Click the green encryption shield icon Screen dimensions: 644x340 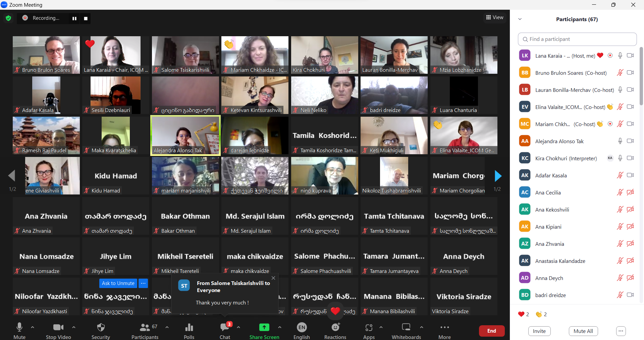pyautogui.click(x=8, y=18)
